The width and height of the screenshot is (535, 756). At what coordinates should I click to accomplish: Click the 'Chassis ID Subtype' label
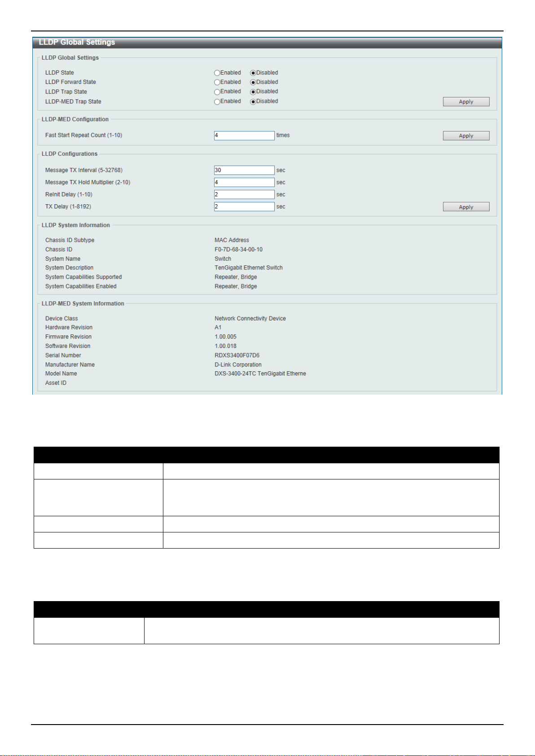(x=70, y=240)
